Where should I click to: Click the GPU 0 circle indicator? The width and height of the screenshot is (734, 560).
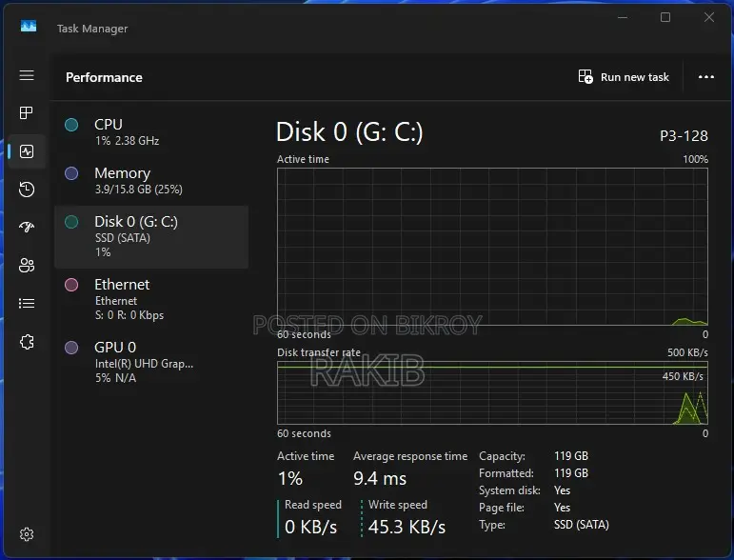coord(71,348)
